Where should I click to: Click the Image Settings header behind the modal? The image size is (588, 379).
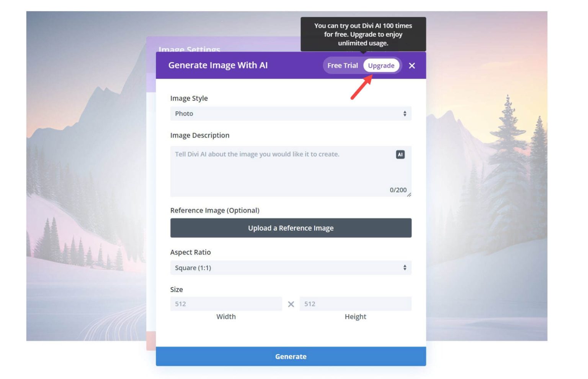pos(189,50)
